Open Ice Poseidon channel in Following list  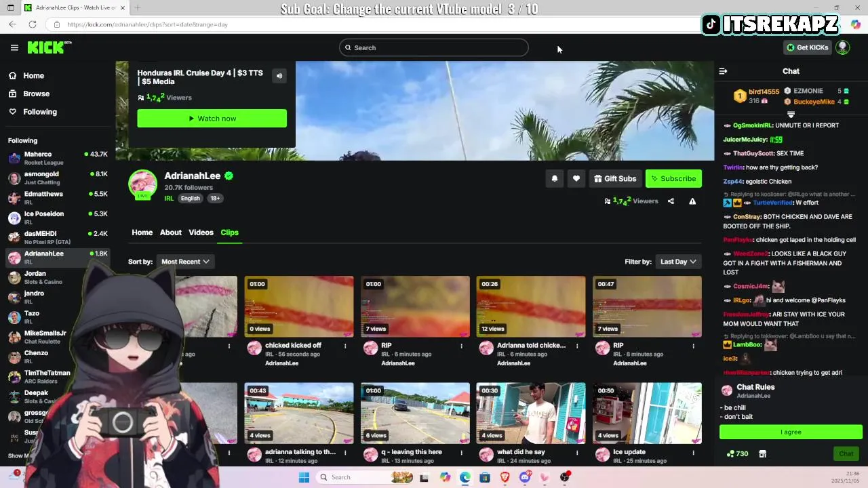click(x=58, y=218)
